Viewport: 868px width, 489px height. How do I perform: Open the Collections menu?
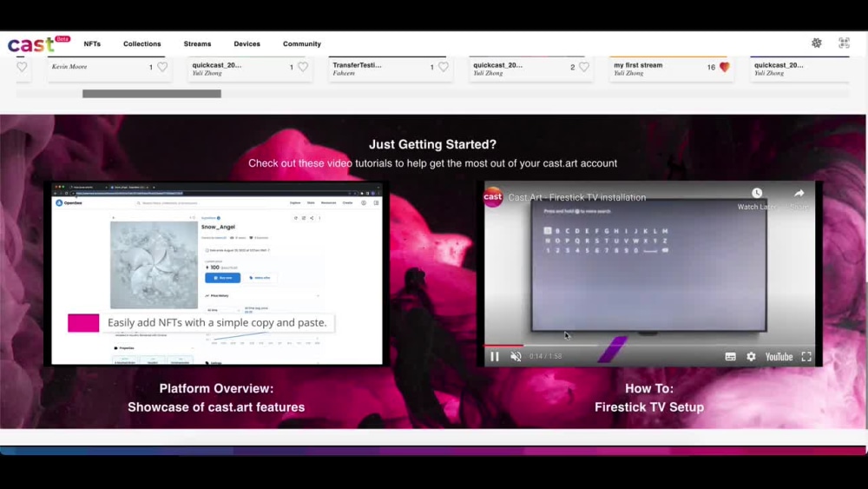(142, 43)
